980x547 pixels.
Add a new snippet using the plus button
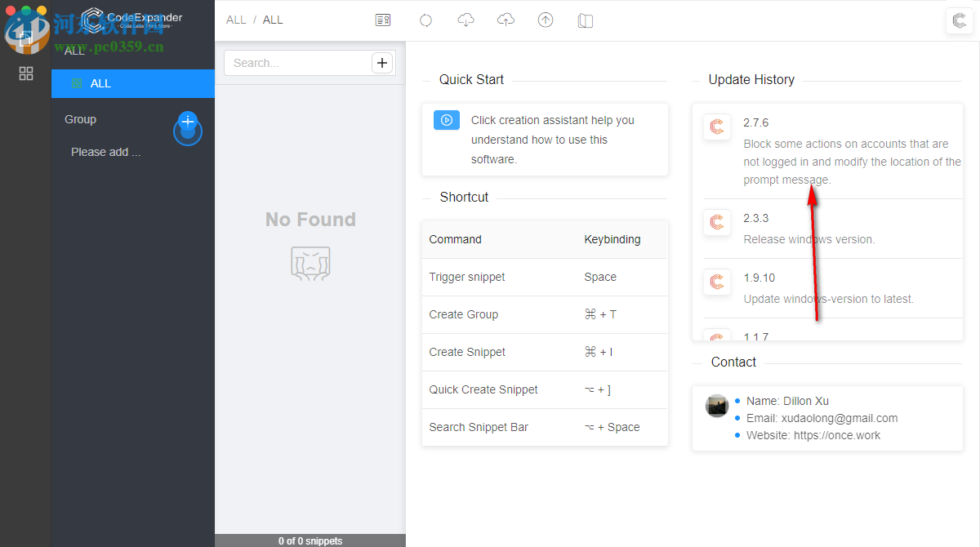click(x=381, y=63)
